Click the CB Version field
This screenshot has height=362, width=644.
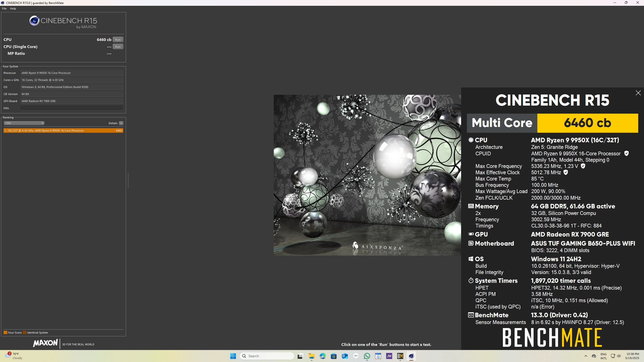click(x=72, y=94)
